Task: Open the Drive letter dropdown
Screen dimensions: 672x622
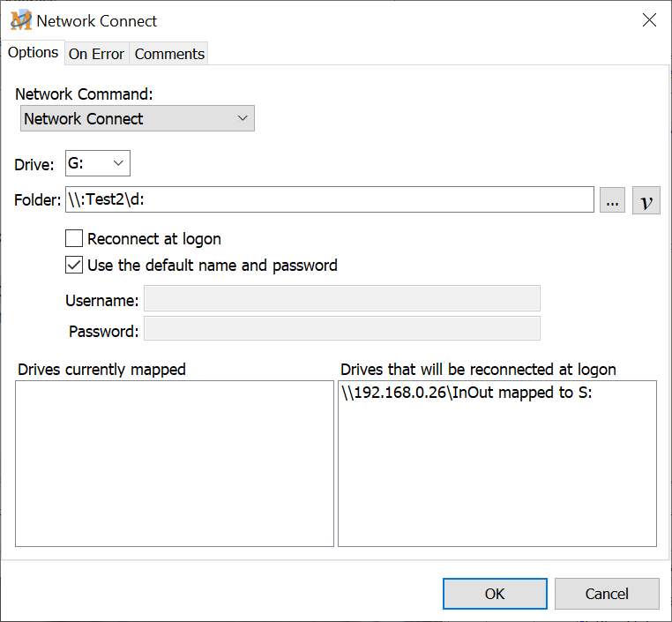Action: coord(98,163)
